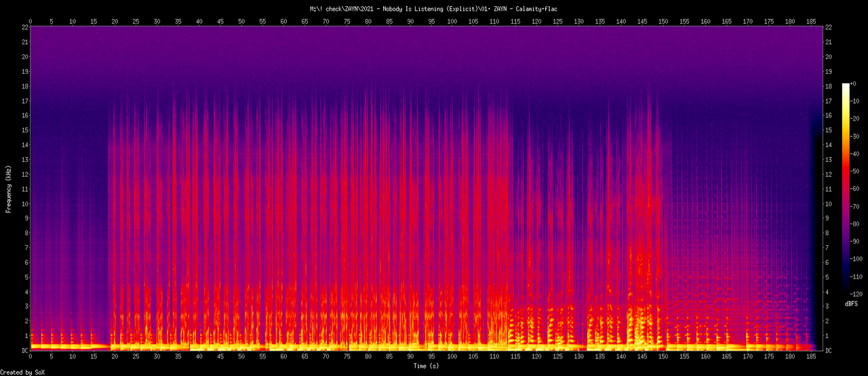Click "50" on the top time axis
868x376 pixels.
[x=241, y=22]
